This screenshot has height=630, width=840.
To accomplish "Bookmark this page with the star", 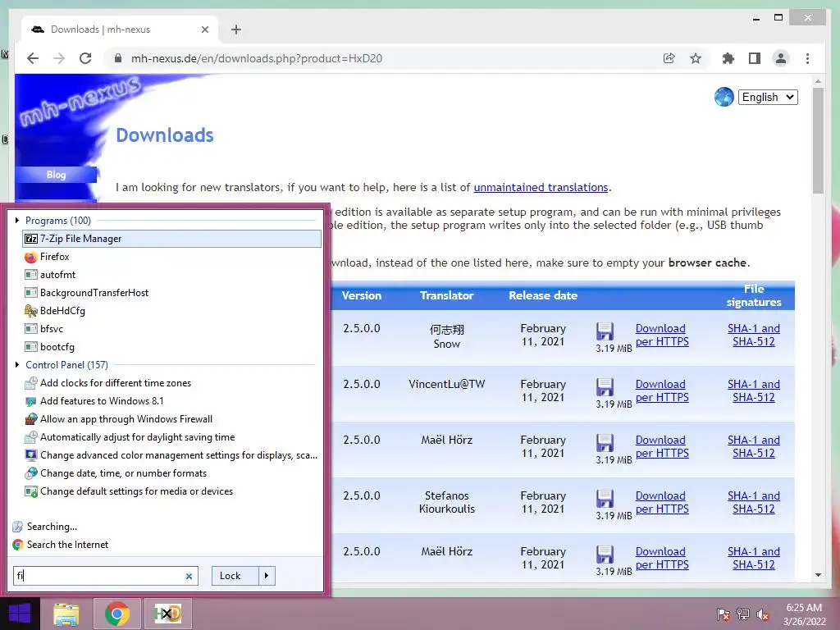I will (696, 58).
